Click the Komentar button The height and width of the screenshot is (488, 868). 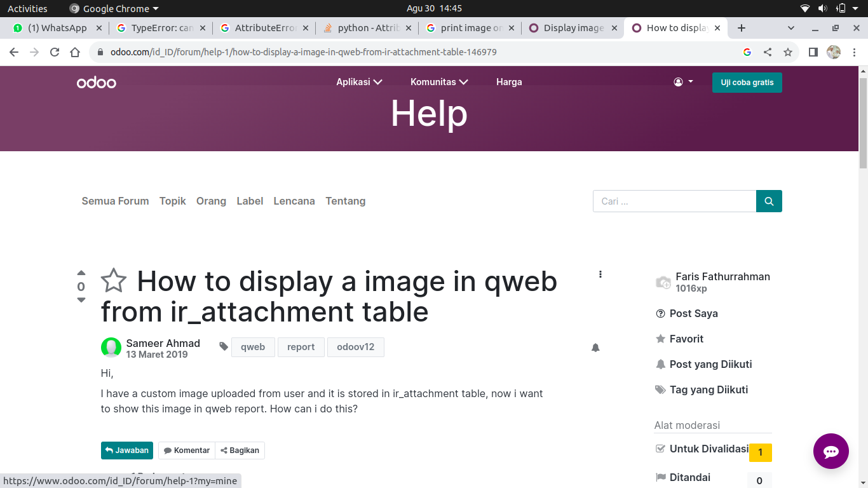click(187, 451)
